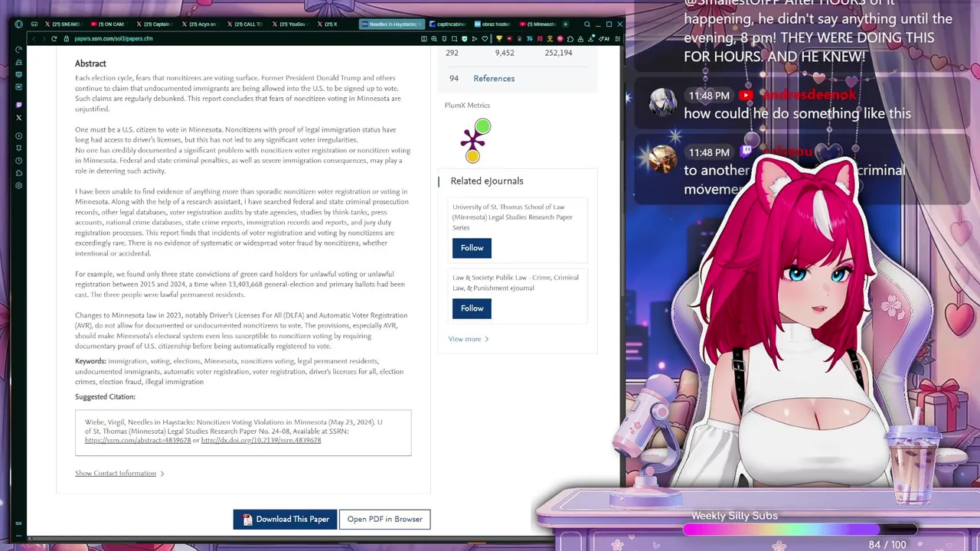Image resolution: width=980 pixels, height=551 pixels.
Task: Click the chat message 'how could he do something like this'
Action: pos(797,113)
